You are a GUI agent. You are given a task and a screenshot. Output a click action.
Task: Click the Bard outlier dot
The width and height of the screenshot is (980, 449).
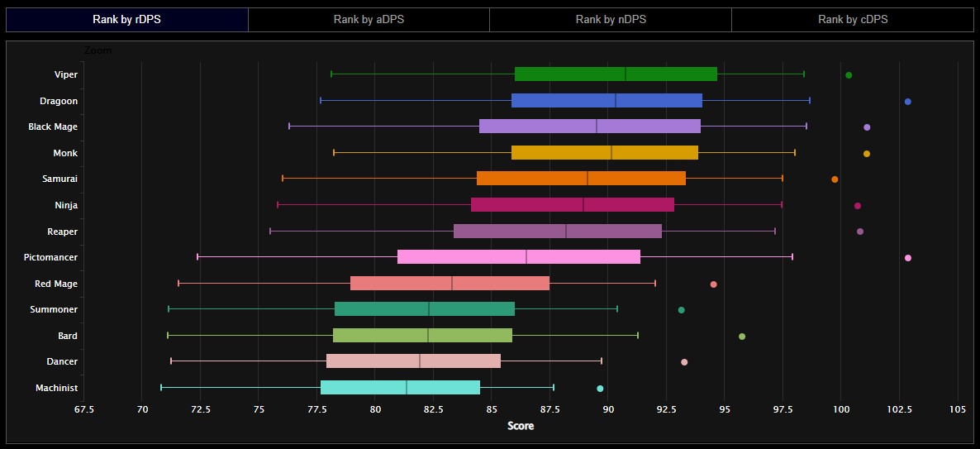742,337
